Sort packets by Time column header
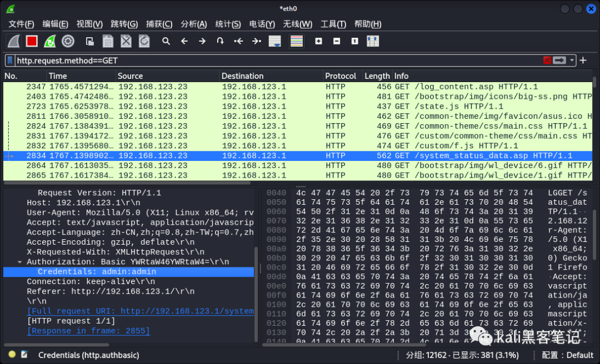The height and width of the screenshot is (364, 600). tap(82, 75)
